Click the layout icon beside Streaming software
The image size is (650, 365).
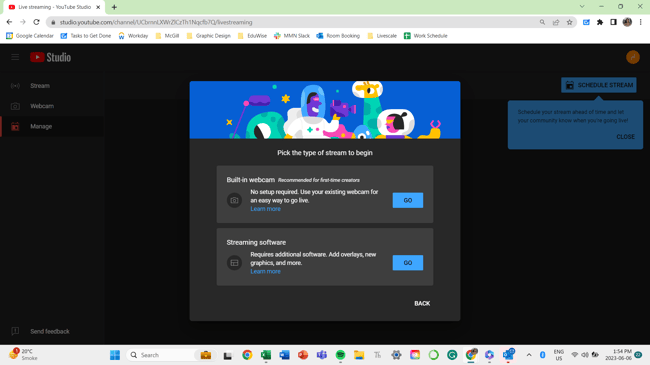pyautogui.click(x=234, y=263)
